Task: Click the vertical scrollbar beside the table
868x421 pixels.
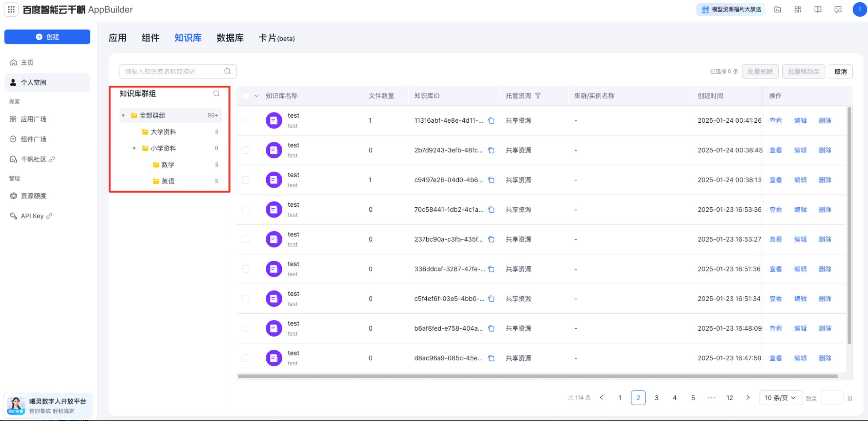Action: 849,226
